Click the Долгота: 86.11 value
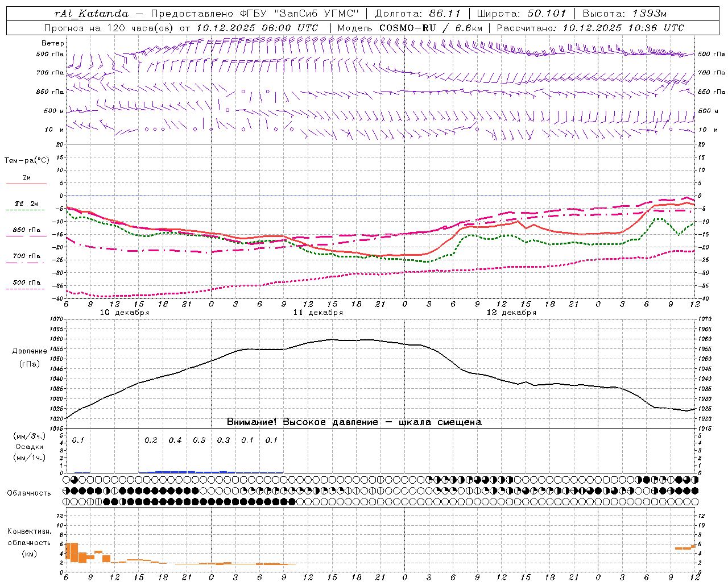This screenshot has height=582, width=728. click(x=417, y=14)
